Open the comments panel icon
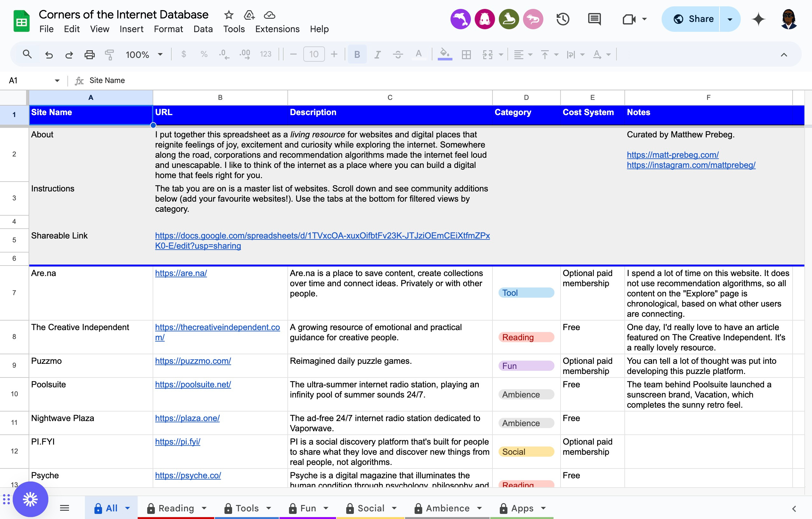The height and width of the screenshot is (519, 812). (x=594, y=19)
